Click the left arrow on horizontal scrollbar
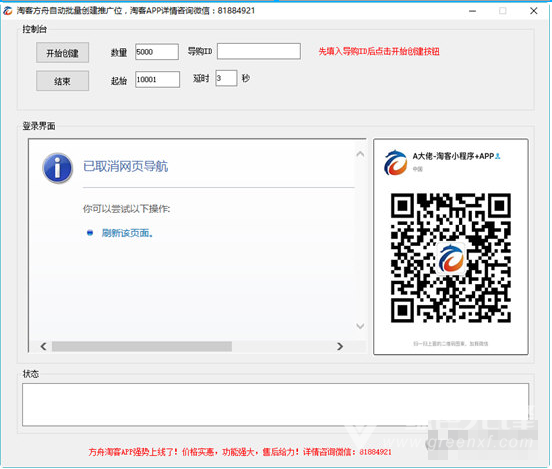This screenshot has height=469, width=552. click(44, 346)
